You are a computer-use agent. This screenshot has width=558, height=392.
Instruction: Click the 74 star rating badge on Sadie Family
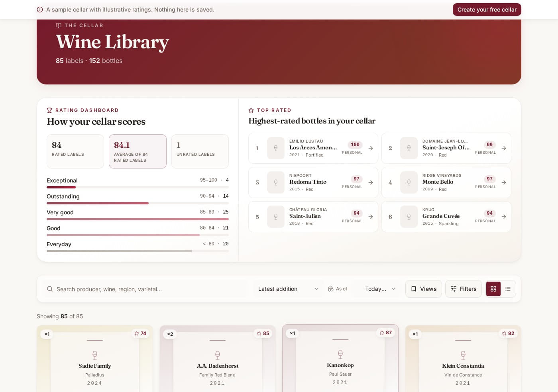(x=140, y=333)
